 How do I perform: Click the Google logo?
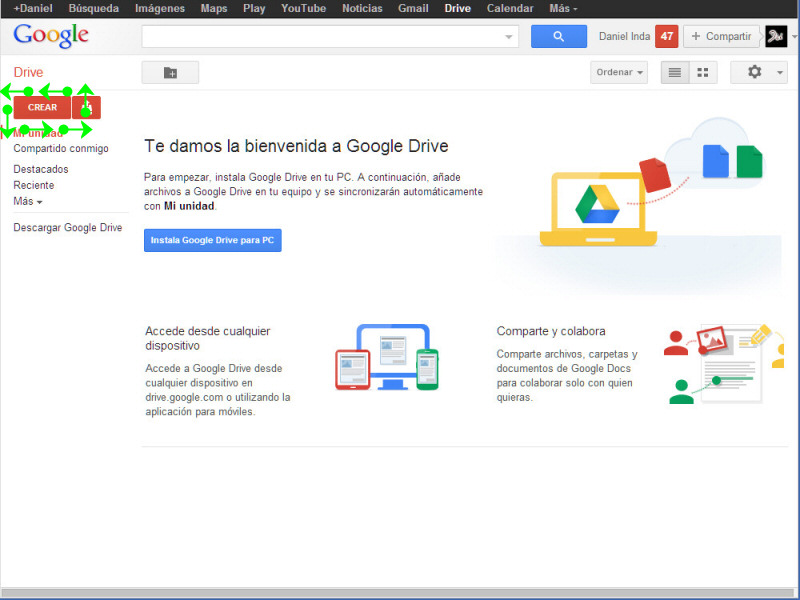(x=51, y=36)
